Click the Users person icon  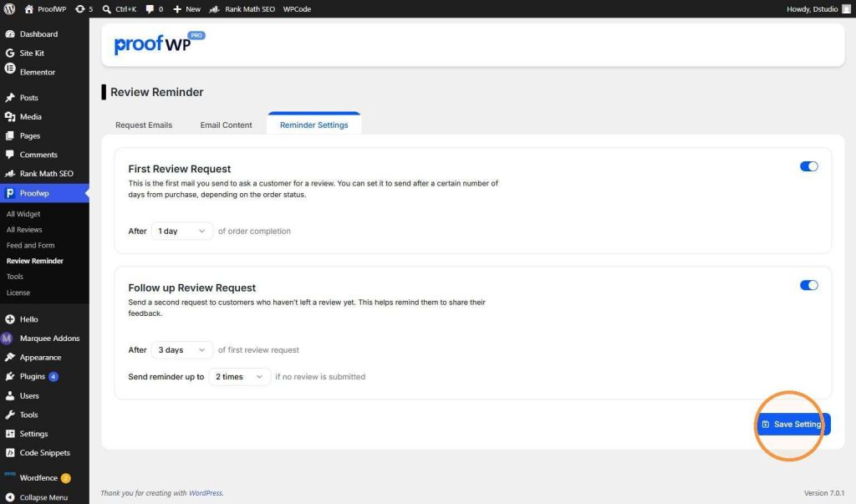[10, 396]
